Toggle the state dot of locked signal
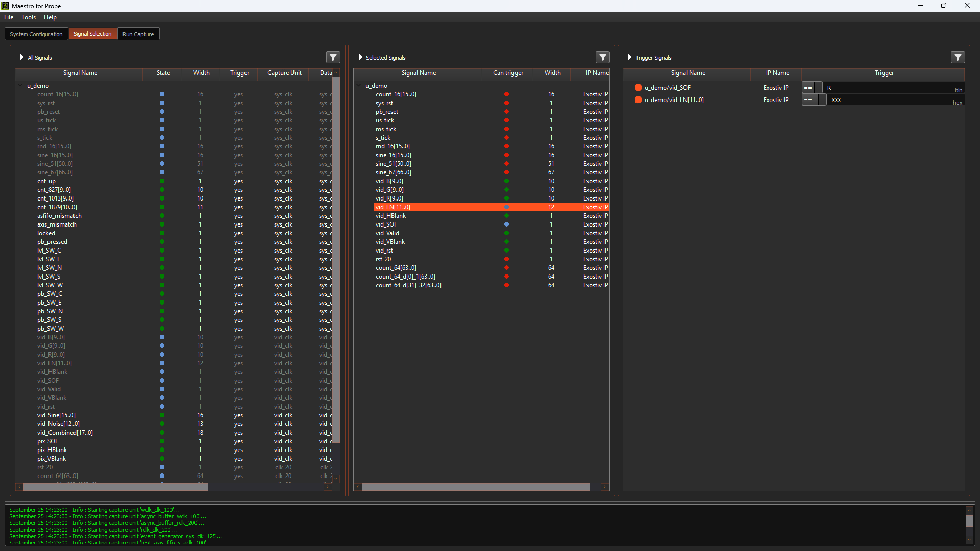The height and width of the screenshot is (551, 980). point(162,233)
